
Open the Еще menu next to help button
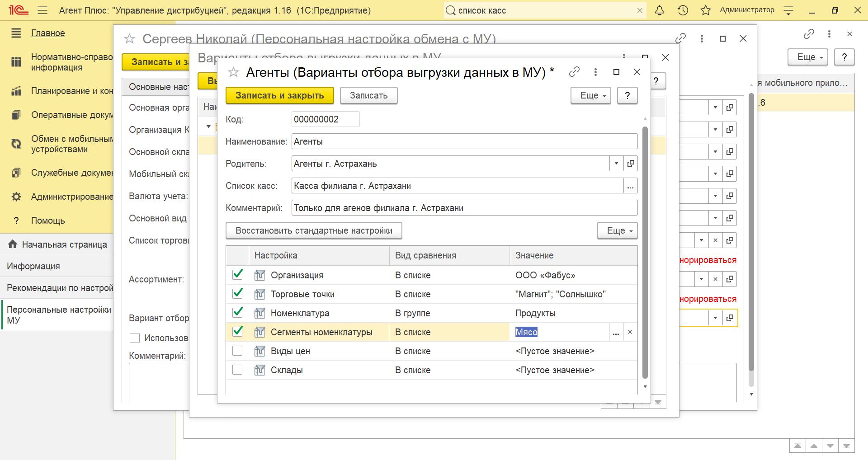point(591,95)
